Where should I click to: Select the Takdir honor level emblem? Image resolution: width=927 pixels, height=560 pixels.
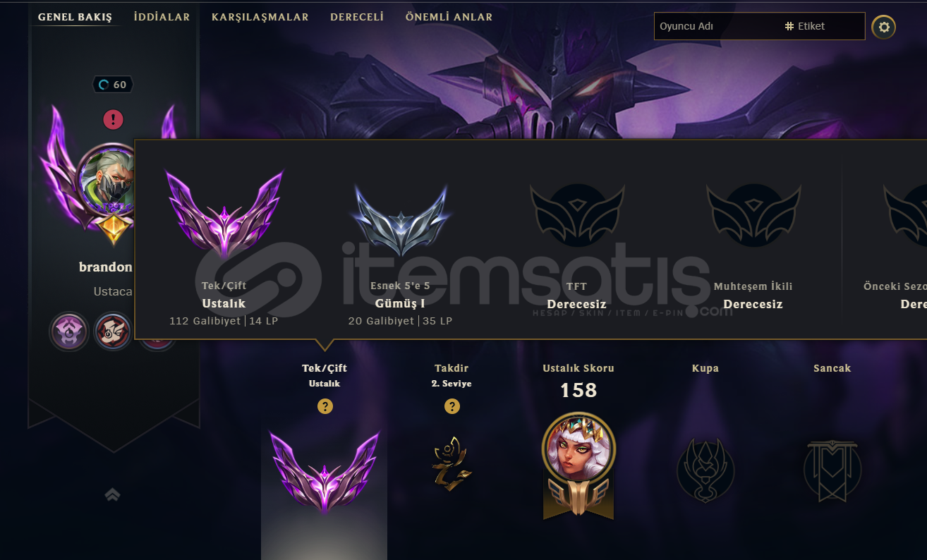tap(452, 462)
